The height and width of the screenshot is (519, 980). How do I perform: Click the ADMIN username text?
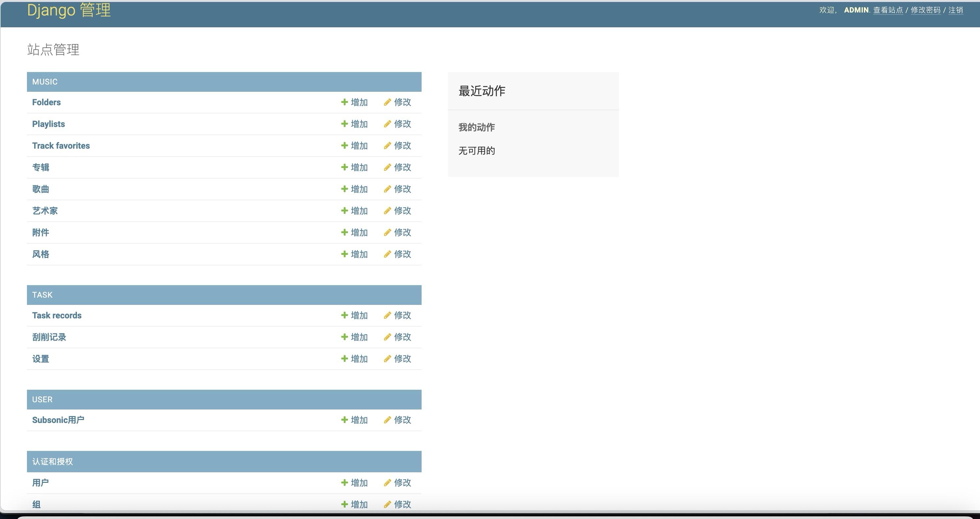856,10
